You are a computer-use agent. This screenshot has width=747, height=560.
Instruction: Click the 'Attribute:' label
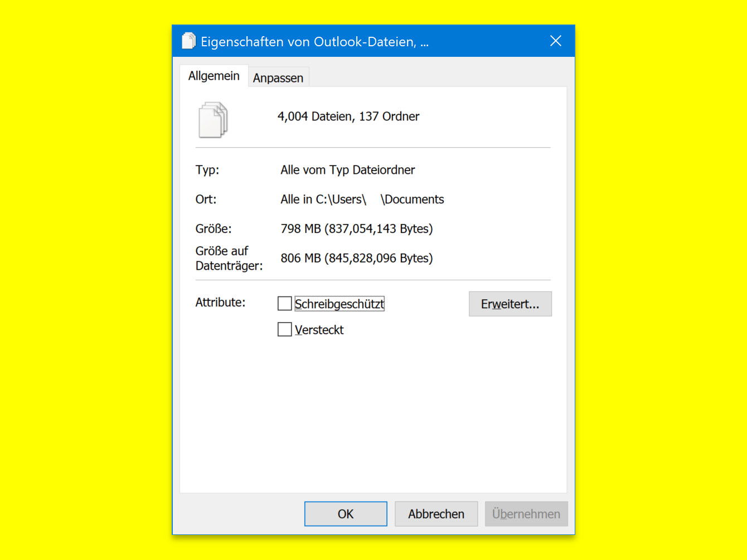click(220, 303)
